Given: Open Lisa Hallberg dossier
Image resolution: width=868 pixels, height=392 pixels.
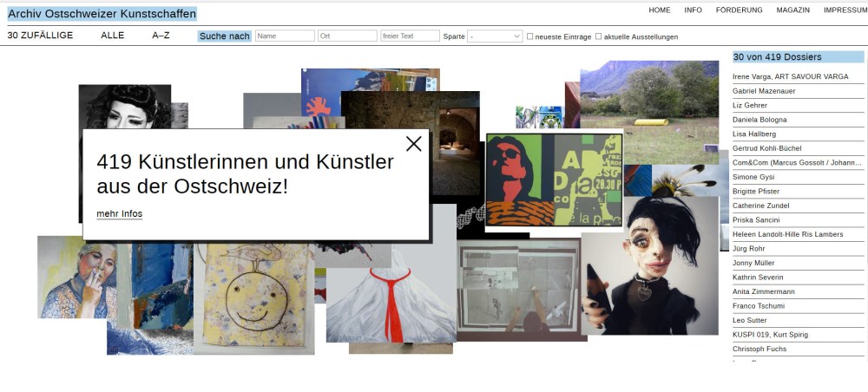Looking at the screenshot, I should coord(798,134).
